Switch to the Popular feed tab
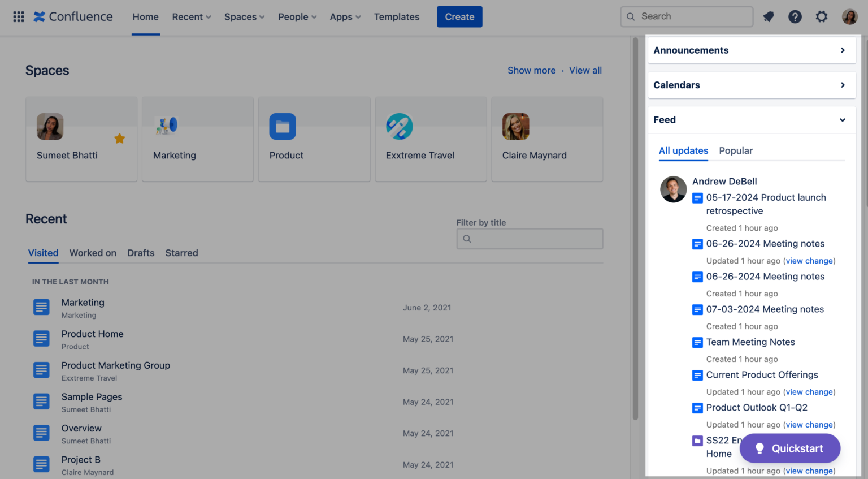This screenshot has width=868, height=479. pyautogui.click(x=736, y=150)
